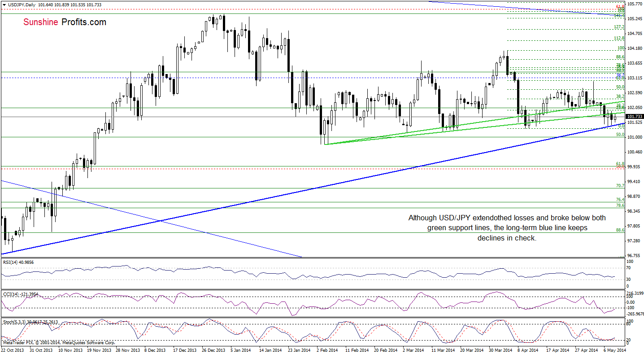Screen dimensions: 644x354
Task: Click the 98.345 price axis label
Action: 634,211
